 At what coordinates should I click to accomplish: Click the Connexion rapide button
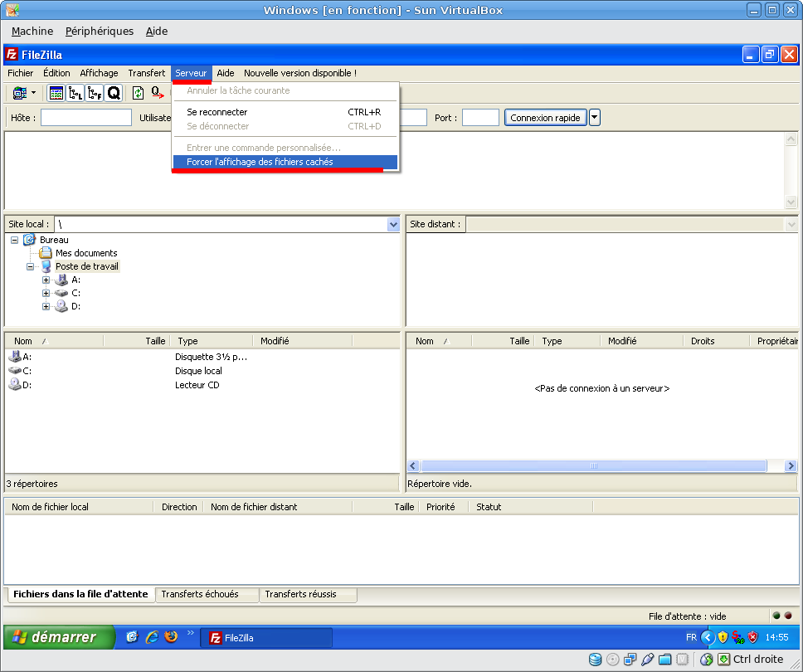coord(545,117)
